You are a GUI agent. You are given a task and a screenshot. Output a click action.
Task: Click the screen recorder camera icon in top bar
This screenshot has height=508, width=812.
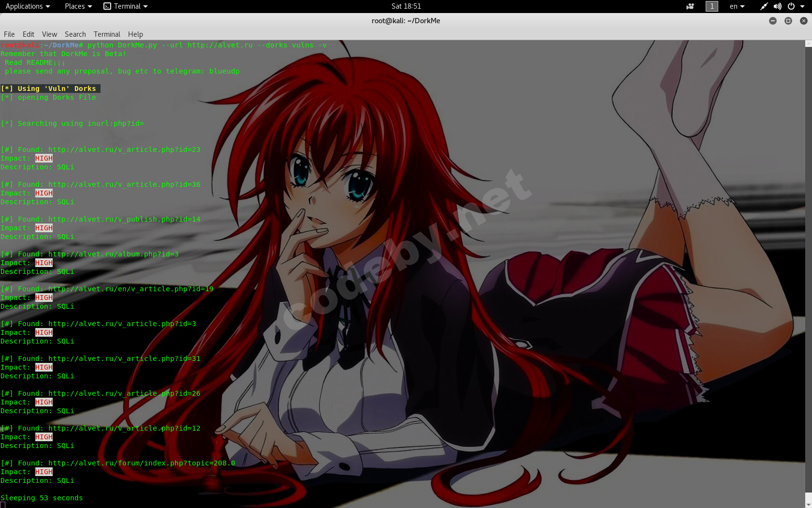(690, 6)
